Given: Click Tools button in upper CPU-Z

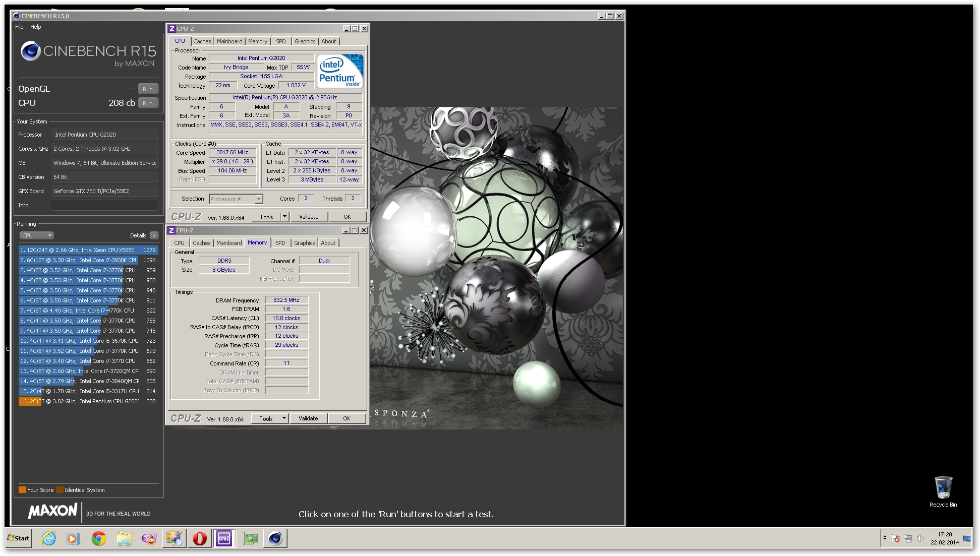Looking at the screenshot, I should point(266,217).
